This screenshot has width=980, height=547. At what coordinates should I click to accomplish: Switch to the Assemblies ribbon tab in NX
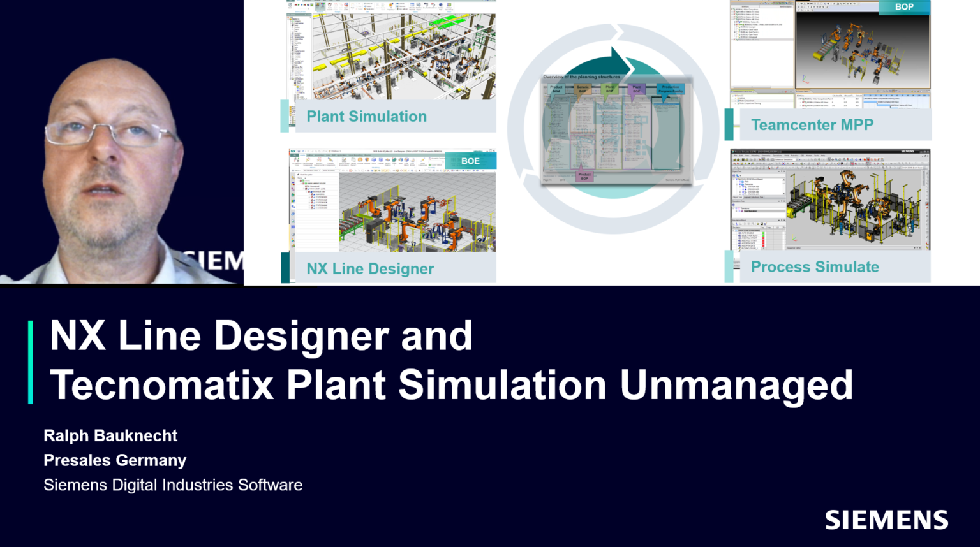point(319,156)
